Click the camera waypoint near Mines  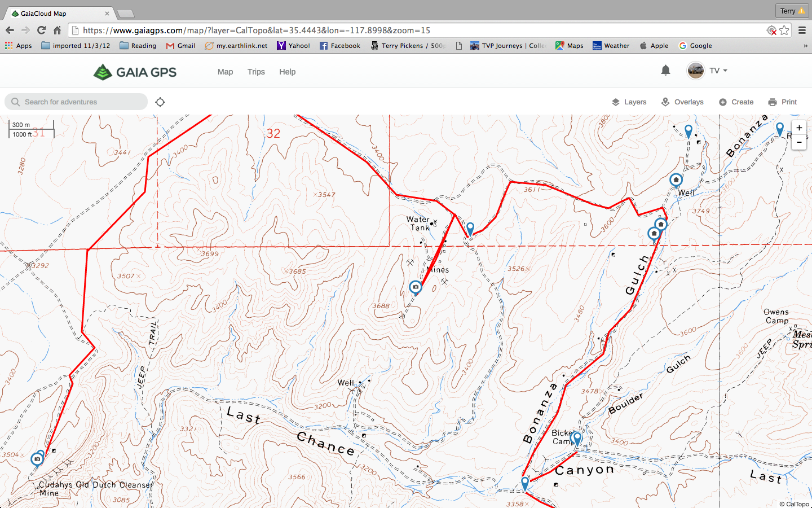(416, 287)
